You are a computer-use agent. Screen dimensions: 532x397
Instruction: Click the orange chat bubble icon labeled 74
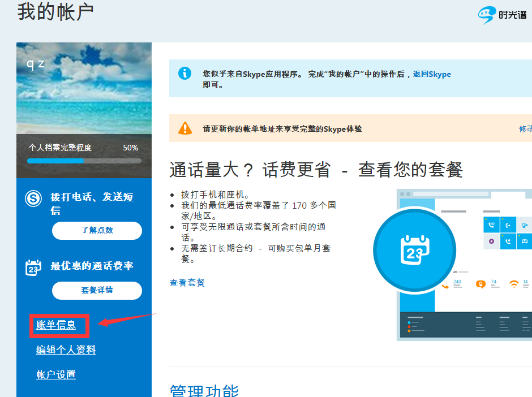tap(480, 284)
